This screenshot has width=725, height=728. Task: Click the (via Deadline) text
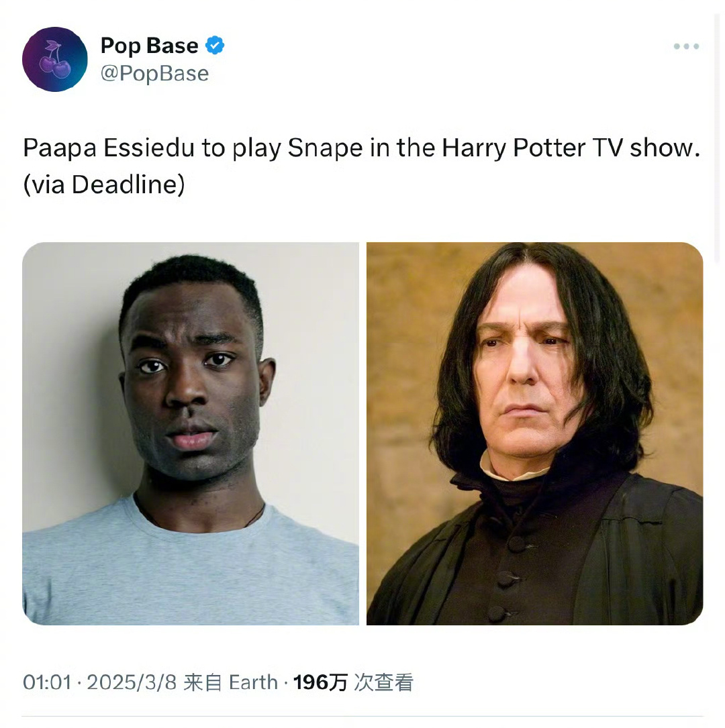[x=104, y=185]
